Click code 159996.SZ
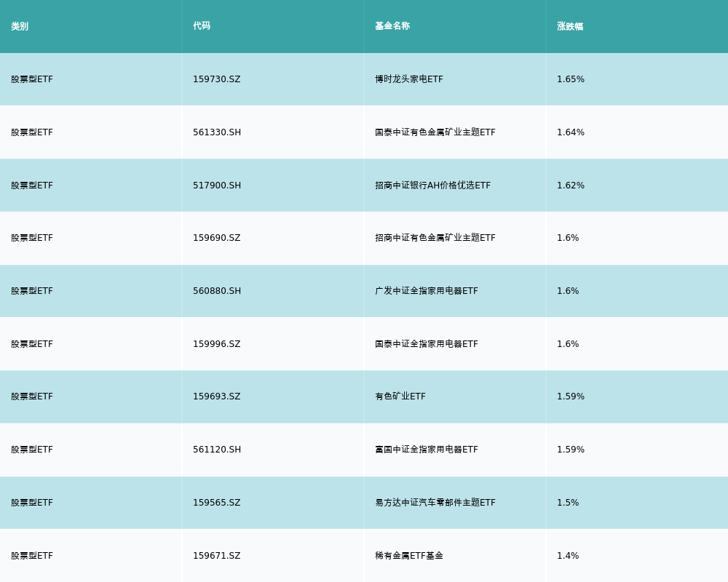The width and height of the screenshot is (728, 582). click(216, 344)
